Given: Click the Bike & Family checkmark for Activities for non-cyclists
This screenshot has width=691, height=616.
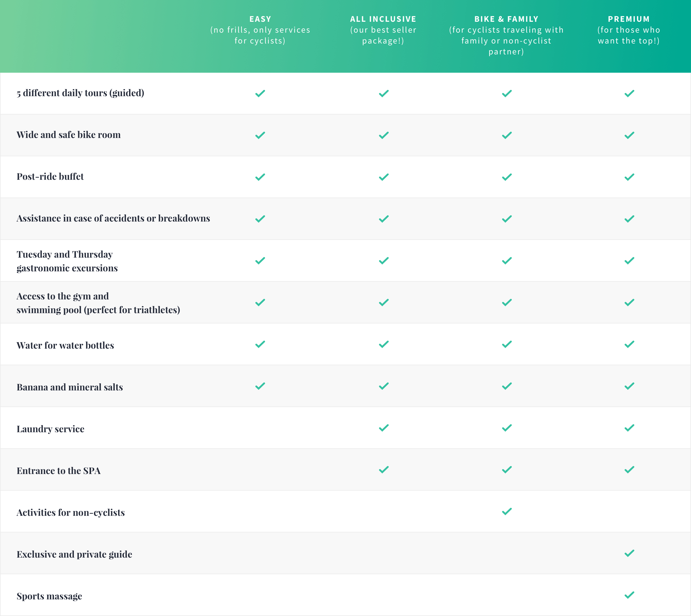Looking at the screenshot, I should click(x=507, y=512).
